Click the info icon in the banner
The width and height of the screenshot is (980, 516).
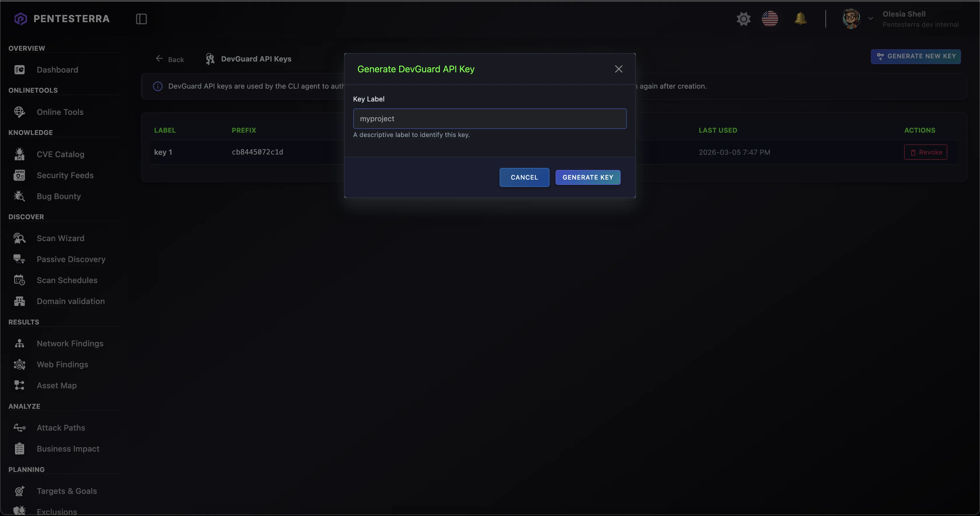[157, 86]
